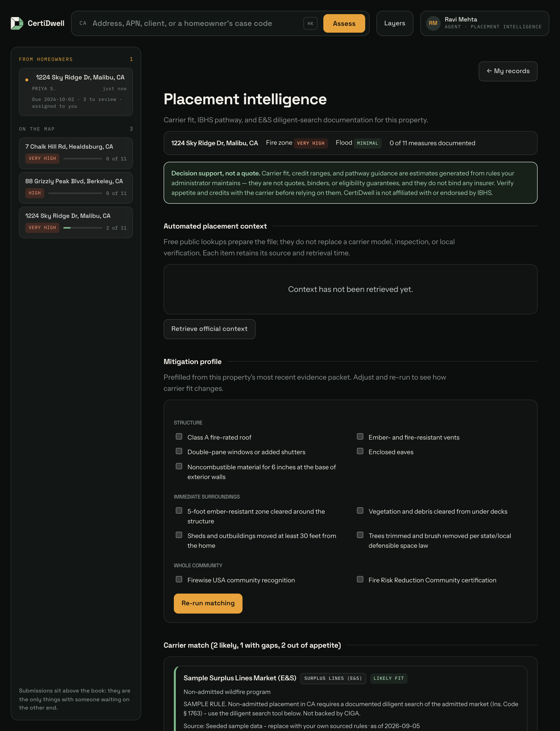Check 5-foot ember-resistant zone

point(179,510)
